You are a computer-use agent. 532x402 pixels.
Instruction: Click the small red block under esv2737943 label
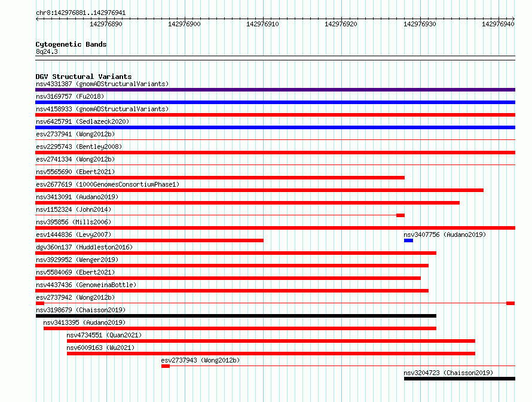point(166,366)
